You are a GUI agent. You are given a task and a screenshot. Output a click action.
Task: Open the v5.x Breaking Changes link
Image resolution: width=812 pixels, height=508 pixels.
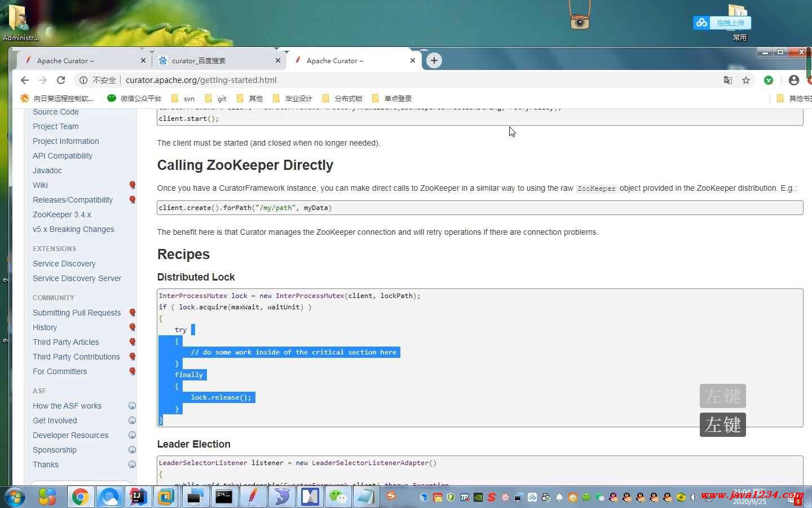click(x=73, y=229)
